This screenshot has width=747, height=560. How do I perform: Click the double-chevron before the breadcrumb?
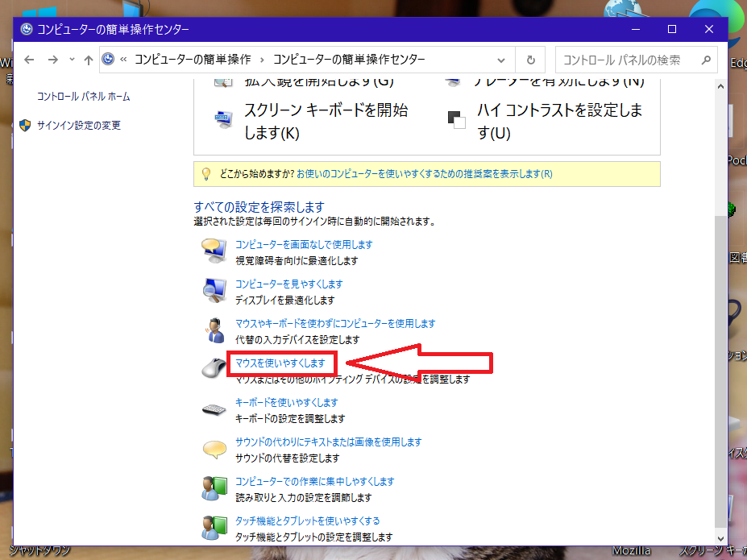[x=123, y=60]
